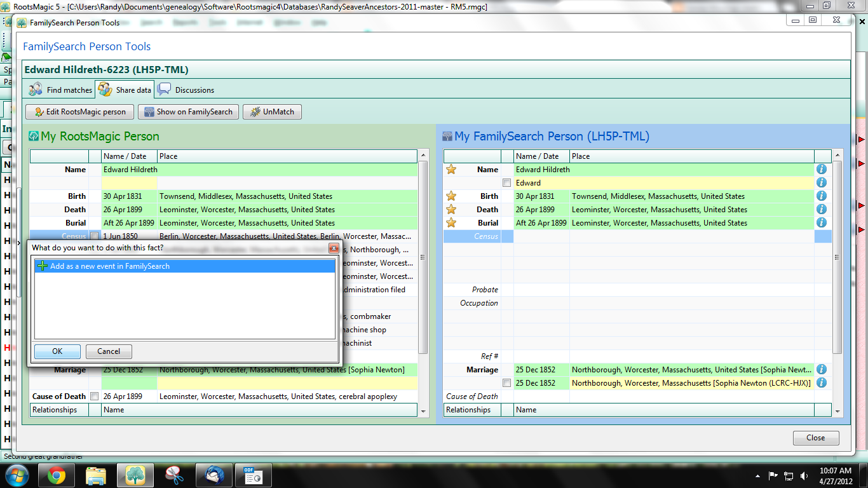Open RootsMagic tree icon in taskbar
868x488 pixels.
135,475
